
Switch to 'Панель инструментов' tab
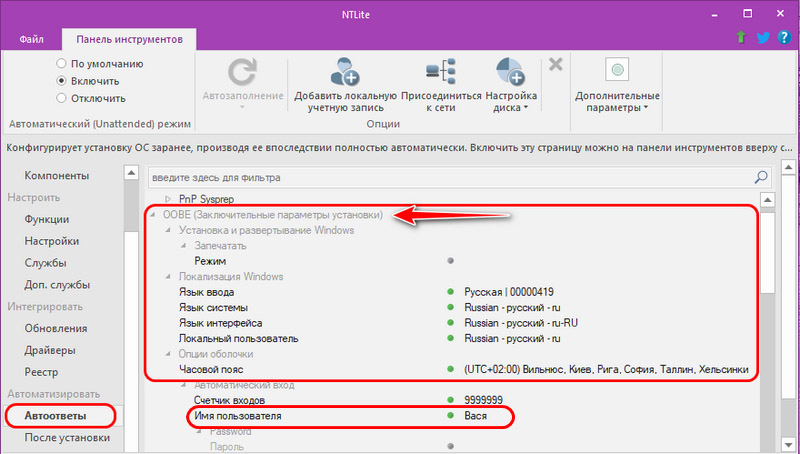(x=129, y=39)
